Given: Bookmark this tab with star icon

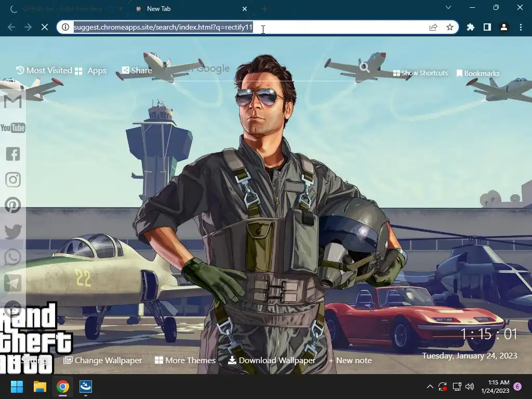Looking at the screenshot, I should click(450, 27).
